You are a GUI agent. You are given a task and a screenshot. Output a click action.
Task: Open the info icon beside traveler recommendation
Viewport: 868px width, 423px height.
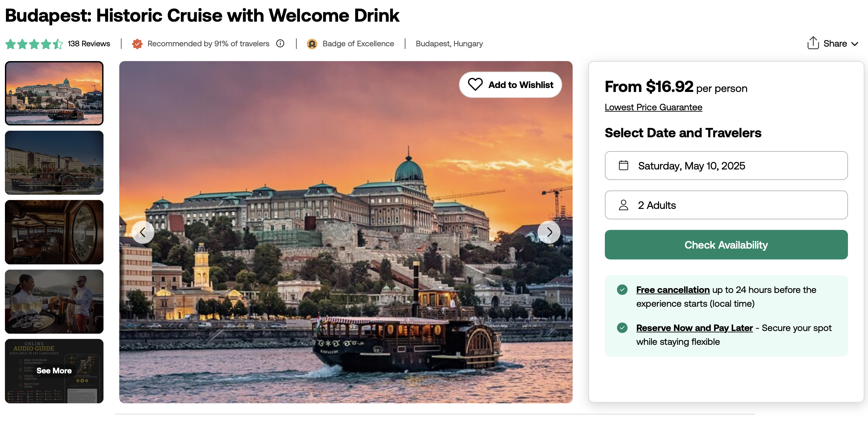(280, 43)
